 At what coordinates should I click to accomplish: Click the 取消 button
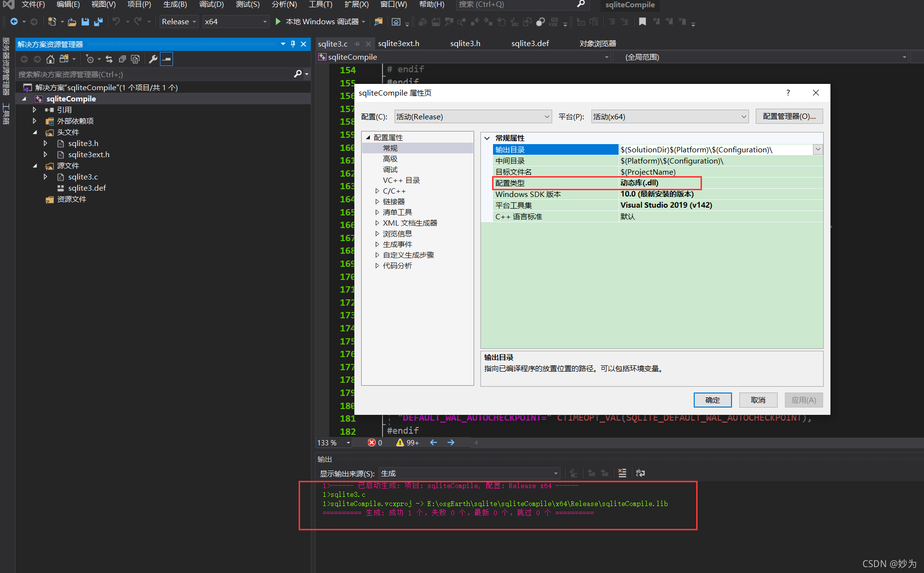tap(758, 400)
